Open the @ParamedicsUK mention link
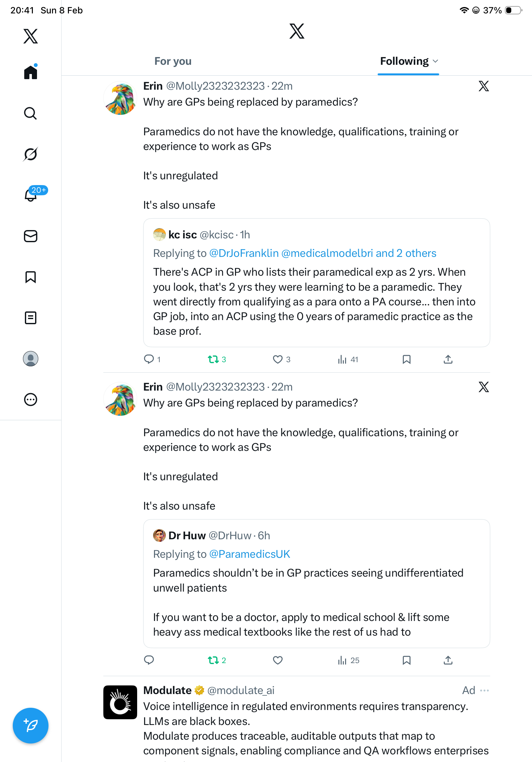 (249, 554)
